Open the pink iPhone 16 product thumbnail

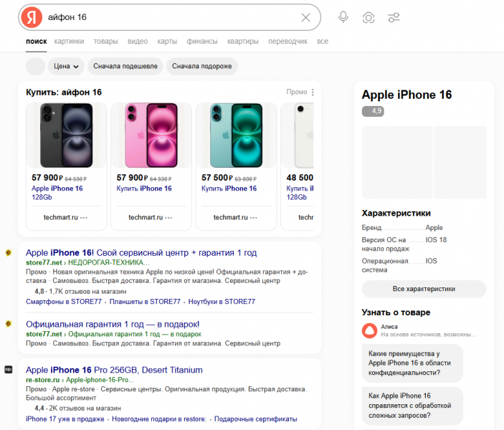[x=151, y=136]
